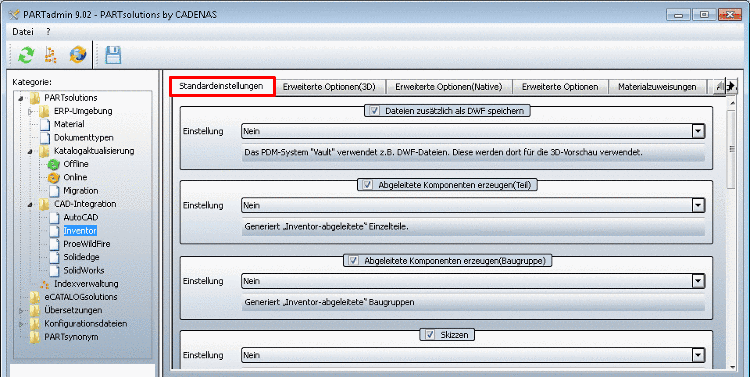Click the floppy disk save icon
Viewport: 750px width, 377px height.
(113, 55)
